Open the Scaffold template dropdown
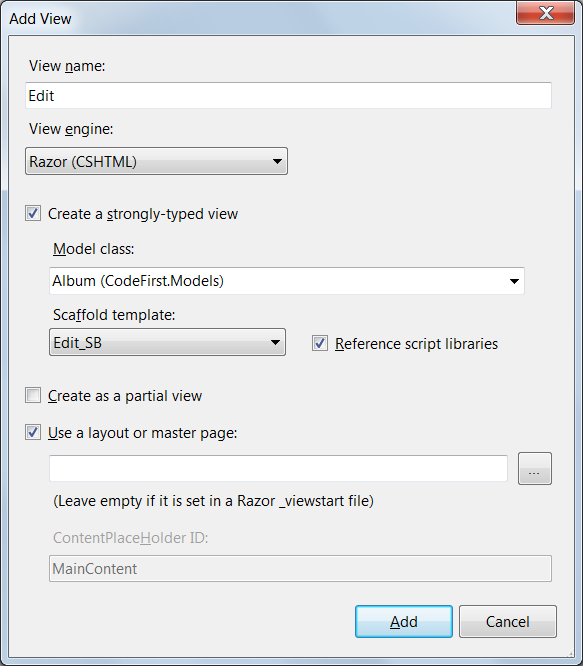This screenshot has height=666, width=583. pyautogui.click(x=167, y=342)
